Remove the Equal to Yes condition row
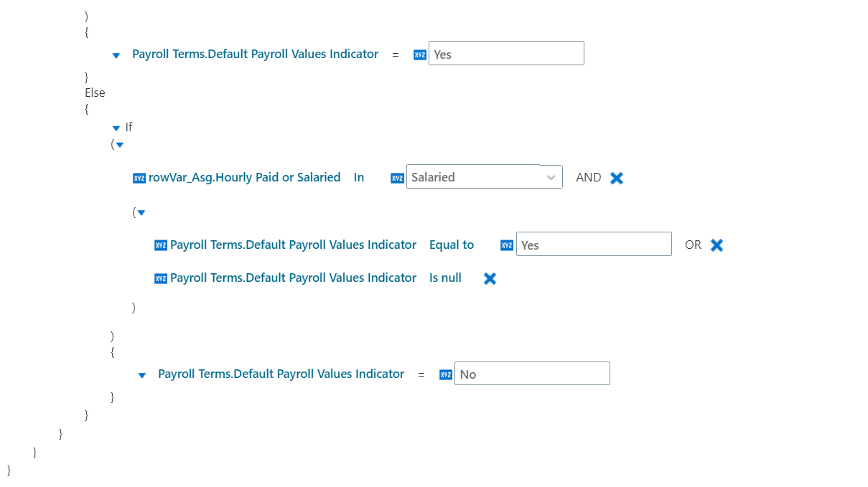Image resolution: width=868 pixels, height=487 pixels. 717,245
